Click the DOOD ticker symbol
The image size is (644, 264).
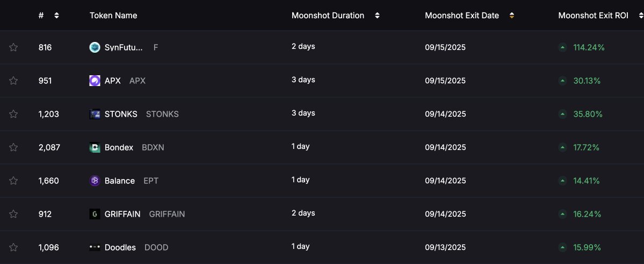click(x=156, y=247)
